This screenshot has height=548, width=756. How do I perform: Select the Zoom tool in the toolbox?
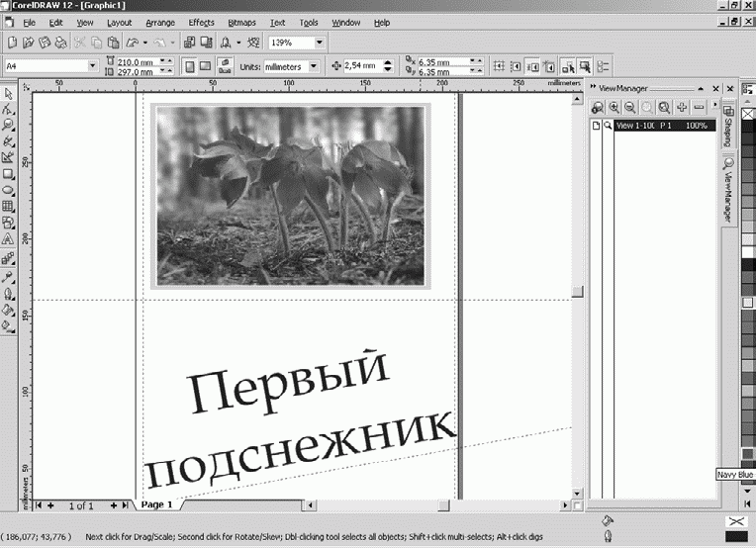click(x=8, y=126)
